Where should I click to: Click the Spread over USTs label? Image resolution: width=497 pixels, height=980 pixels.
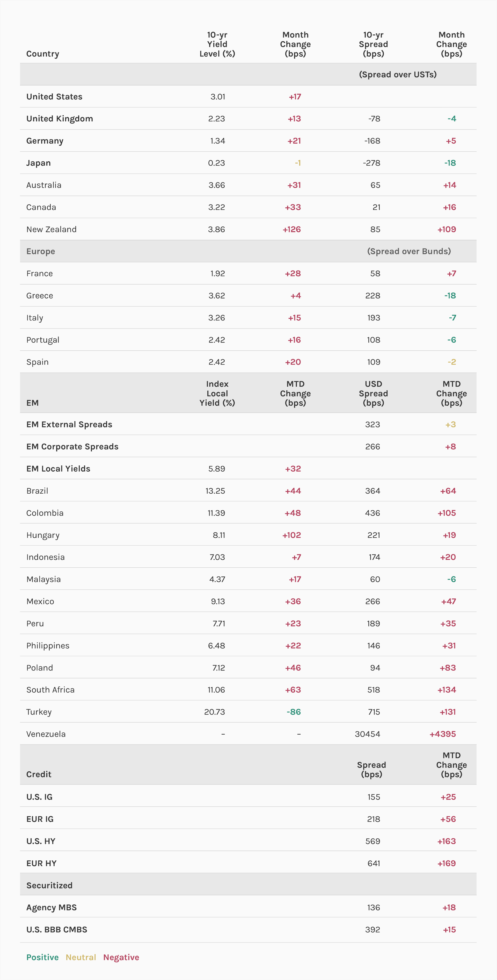tap(398, 75)
